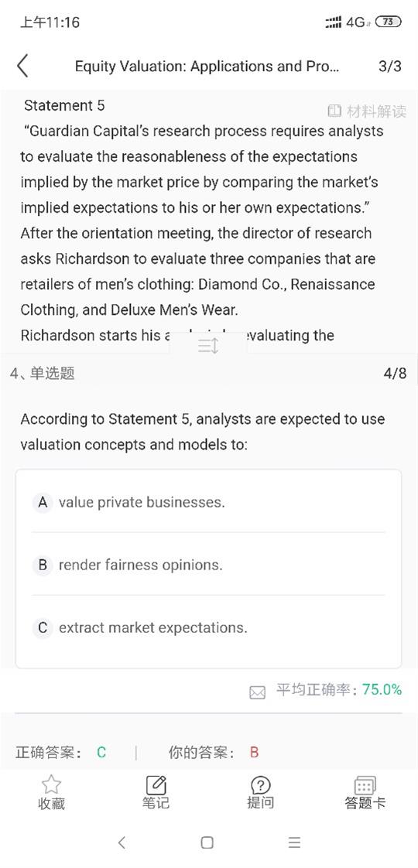Screen dimensions: 418x868
Task: Tap the 3/3 passage page indicator
Action: (x=390, y=67)
